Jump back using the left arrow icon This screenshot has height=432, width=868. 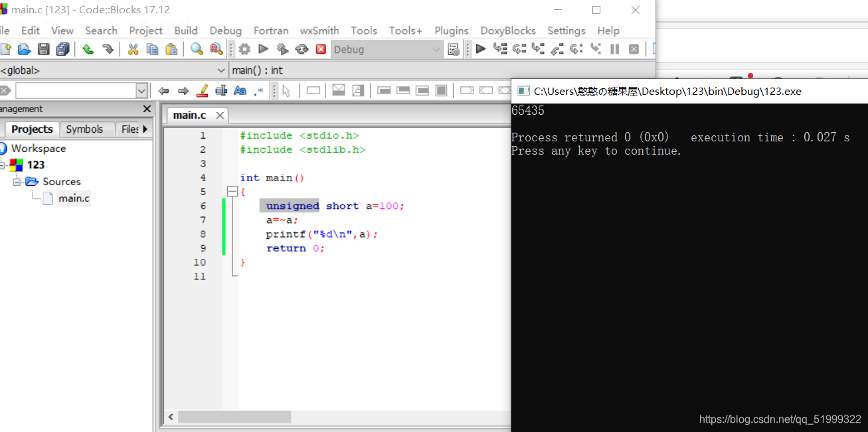tap(163, 91)
